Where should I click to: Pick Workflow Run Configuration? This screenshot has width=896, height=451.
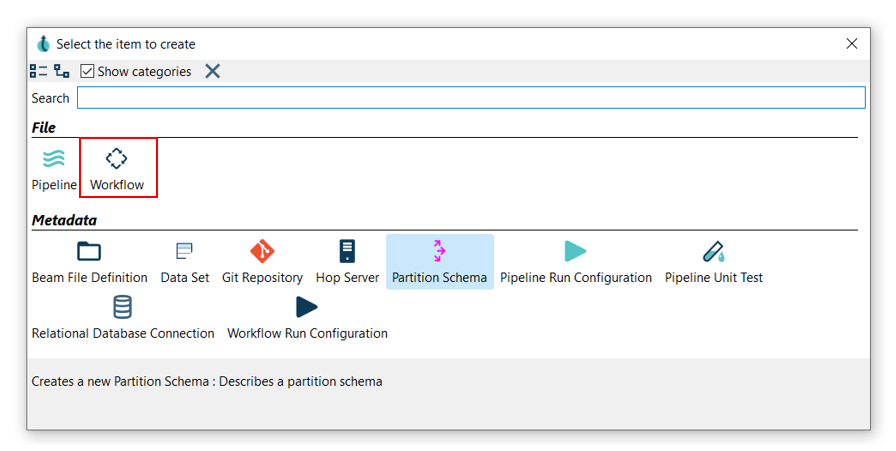(x=307, y=317)
